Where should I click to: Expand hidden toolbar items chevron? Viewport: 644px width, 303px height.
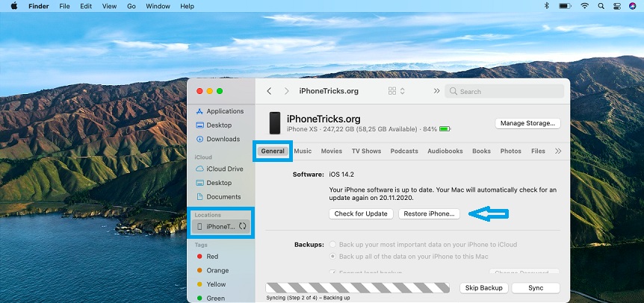(436, 91)
